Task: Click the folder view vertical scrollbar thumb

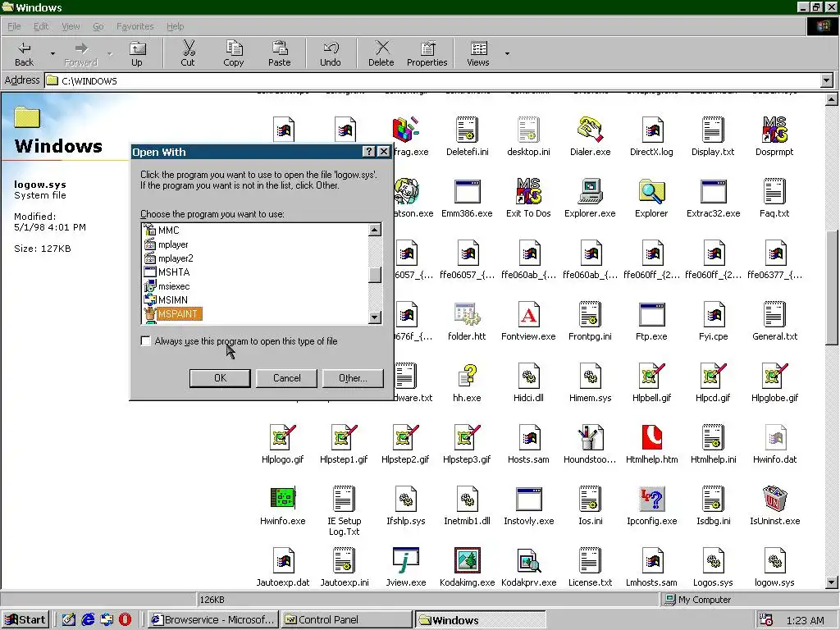Action: [832, 288]
